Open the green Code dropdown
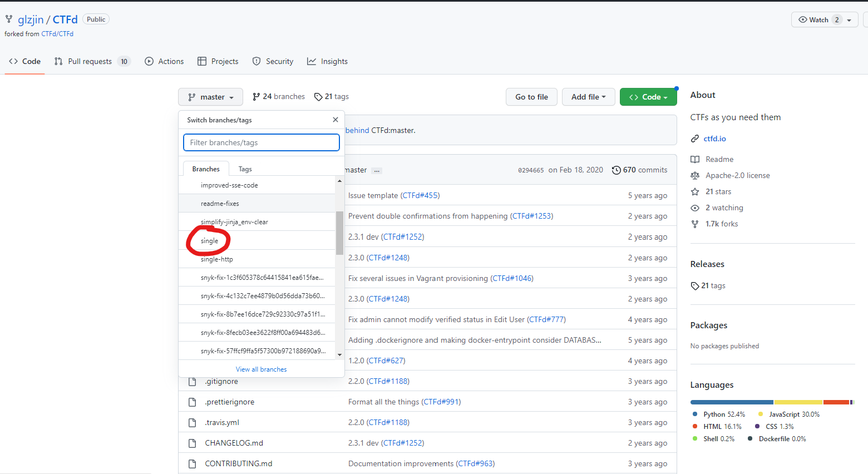The width and height of the screenshot is (868, 474). coord(648,97)
